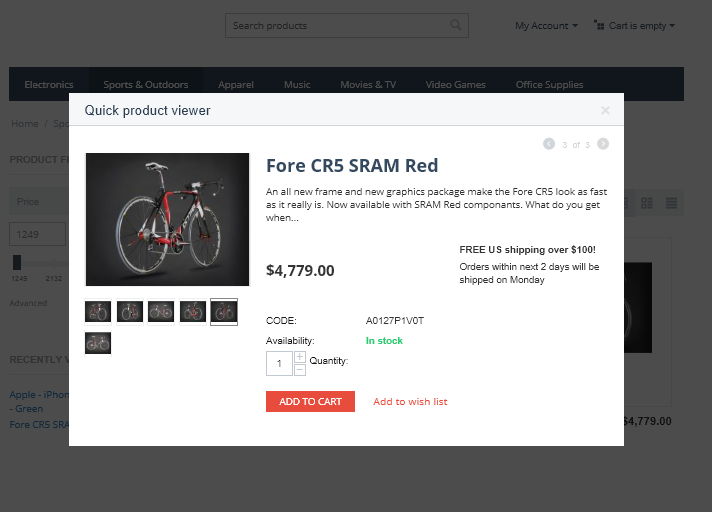Open the My Account dropdown
The height and width of the screenshot is (512, 712).
[546, 26]
